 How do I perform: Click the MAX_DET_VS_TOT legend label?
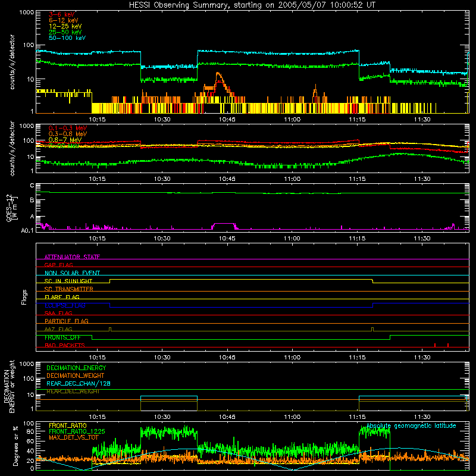point(74,437)
